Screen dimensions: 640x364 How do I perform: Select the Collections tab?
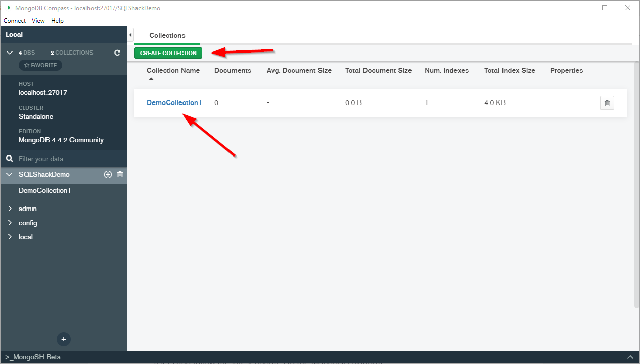pos(167,35)
